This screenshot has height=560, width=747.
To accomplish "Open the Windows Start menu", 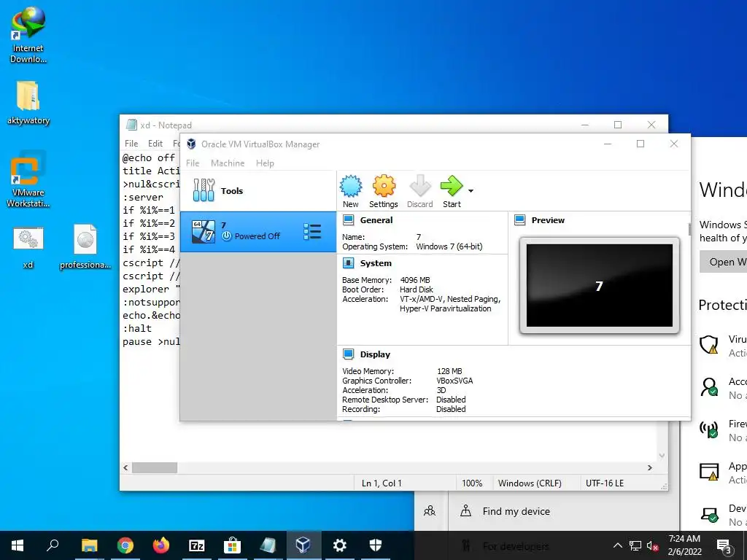I will (18, 545).
